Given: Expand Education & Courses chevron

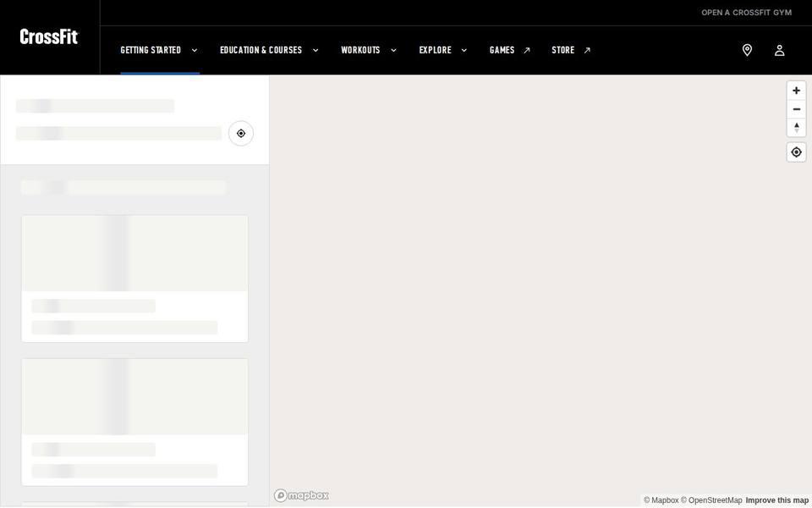Looking at the screenshot, I should point(315,50).
